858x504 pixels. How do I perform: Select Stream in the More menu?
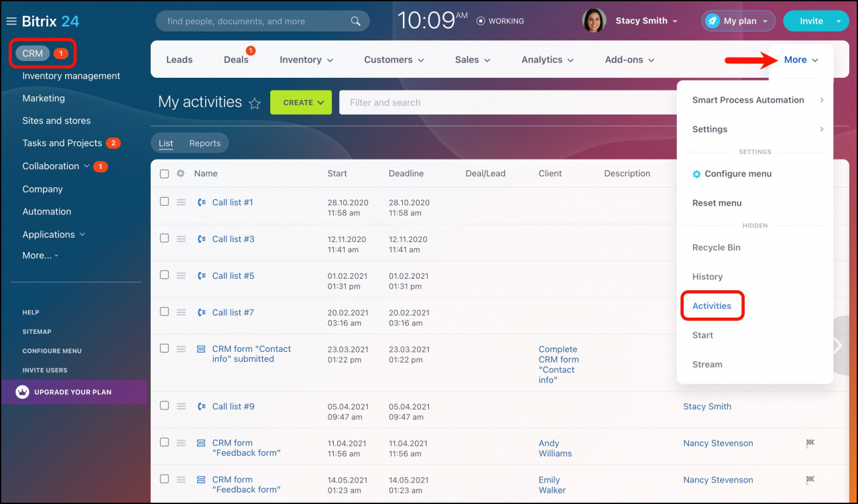click(x=707, y=365)
